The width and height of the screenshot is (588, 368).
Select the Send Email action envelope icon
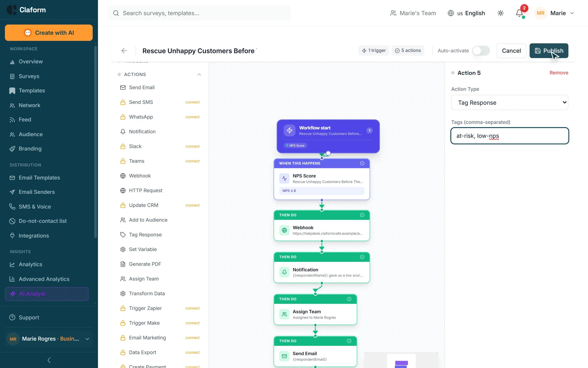[x=123, y=87]
